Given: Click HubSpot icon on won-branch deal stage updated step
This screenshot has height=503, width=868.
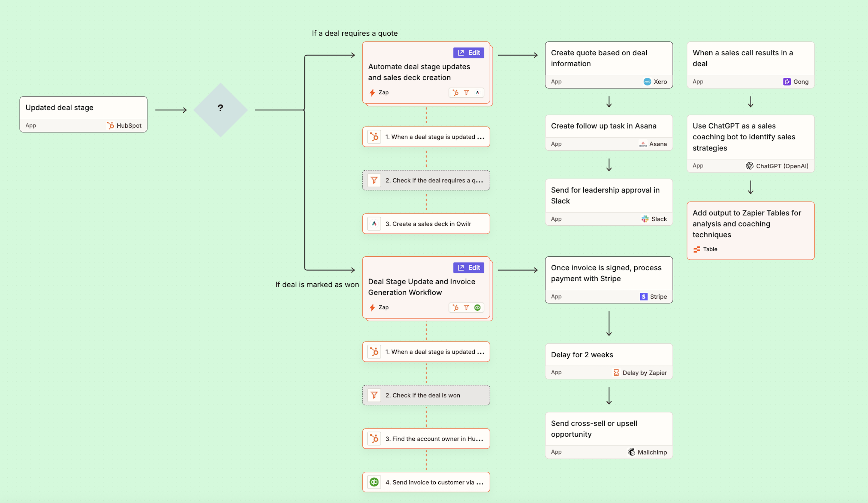Looking at the screenshot, I should [374, 352].
